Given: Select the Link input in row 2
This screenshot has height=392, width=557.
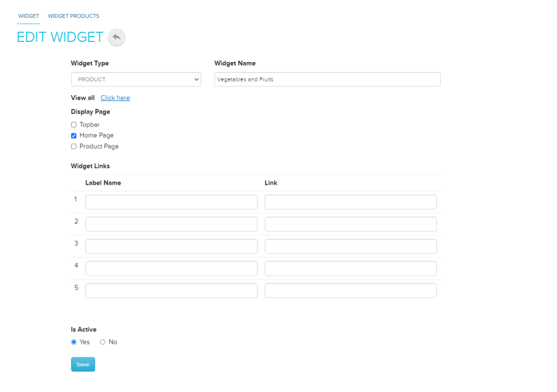Looking at the screenshot, I should click(351, 224).
